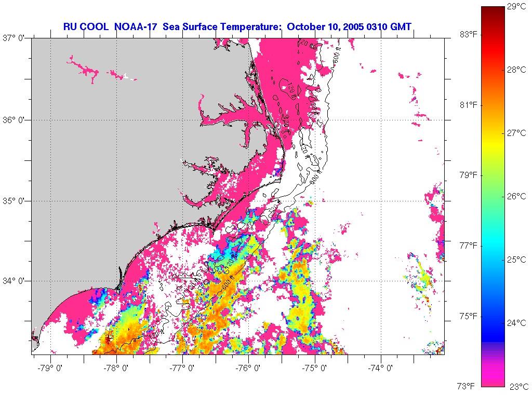Click the 83°F colorbar label
532x395 pixels.
(469, 35)
